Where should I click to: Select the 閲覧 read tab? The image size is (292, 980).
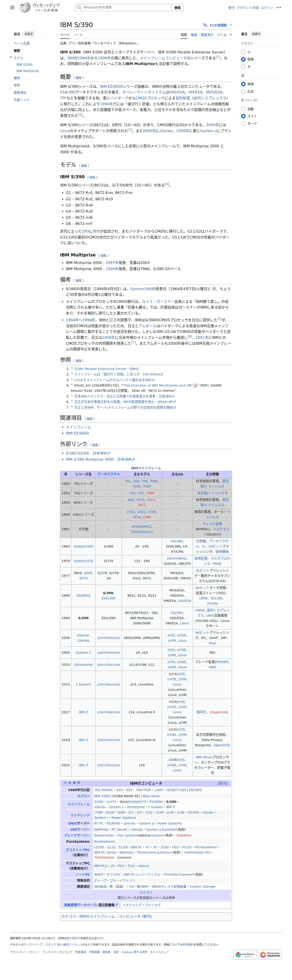tap(184, 35)
